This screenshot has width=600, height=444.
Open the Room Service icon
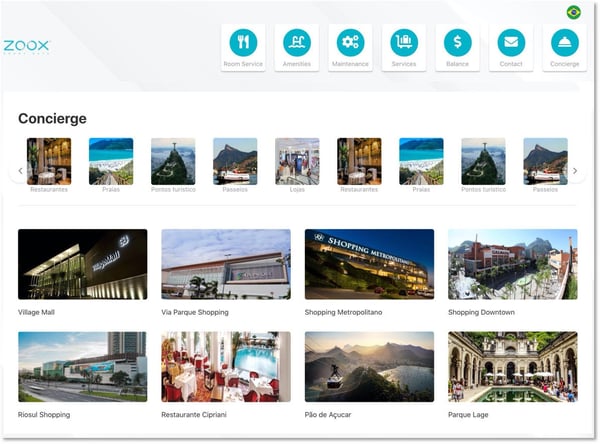pyautogui.click(x=243, y=43)
